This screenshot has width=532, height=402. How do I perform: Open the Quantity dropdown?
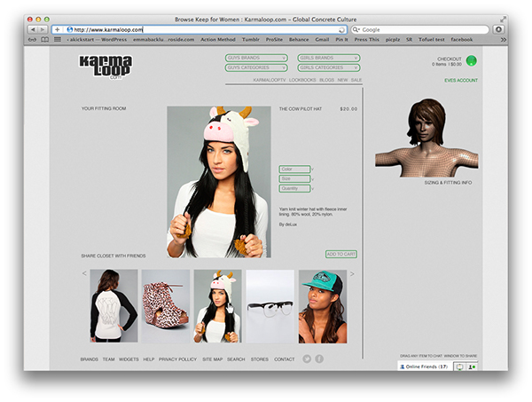[x=295, y=188]
